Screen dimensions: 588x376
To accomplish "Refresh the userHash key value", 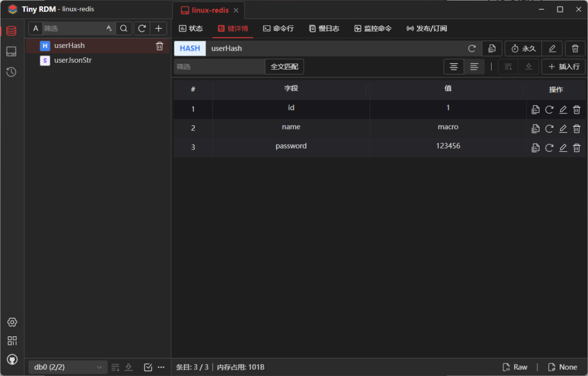I will pos(471,48).
